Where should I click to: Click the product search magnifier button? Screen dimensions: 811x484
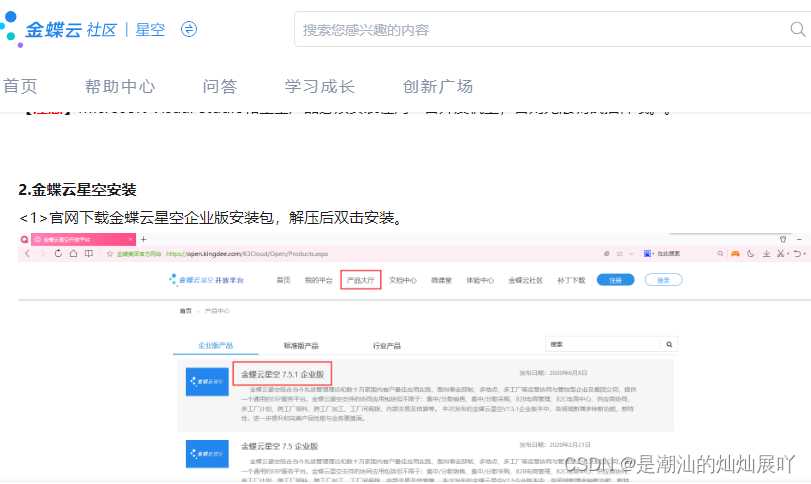pos(669,344)
